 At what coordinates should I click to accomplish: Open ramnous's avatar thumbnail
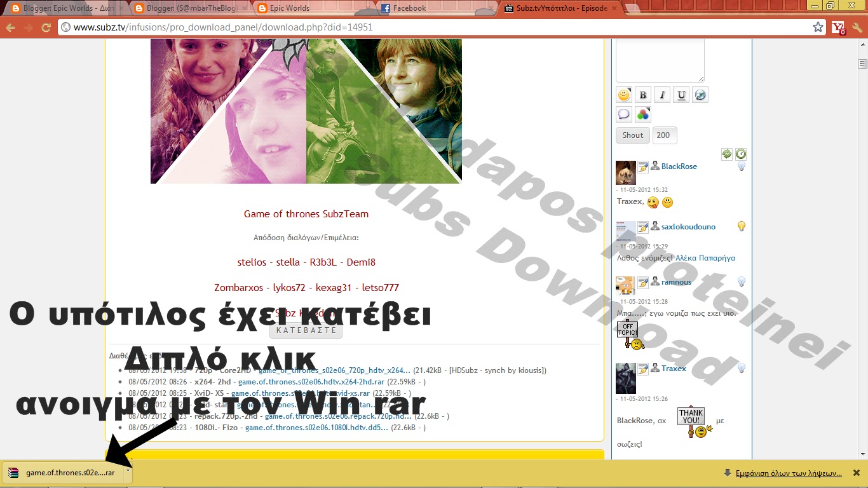[625, 285]
